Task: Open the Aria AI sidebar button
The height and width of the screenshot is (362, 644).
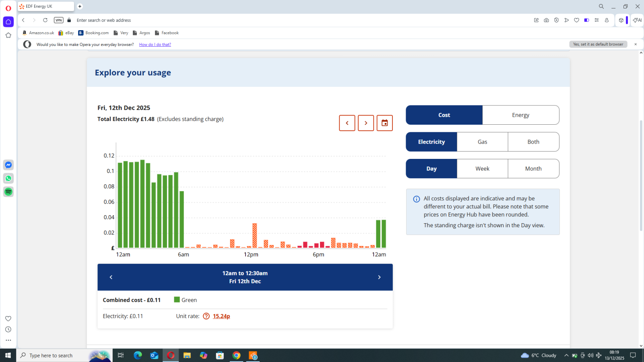Action: pos(637,20)
